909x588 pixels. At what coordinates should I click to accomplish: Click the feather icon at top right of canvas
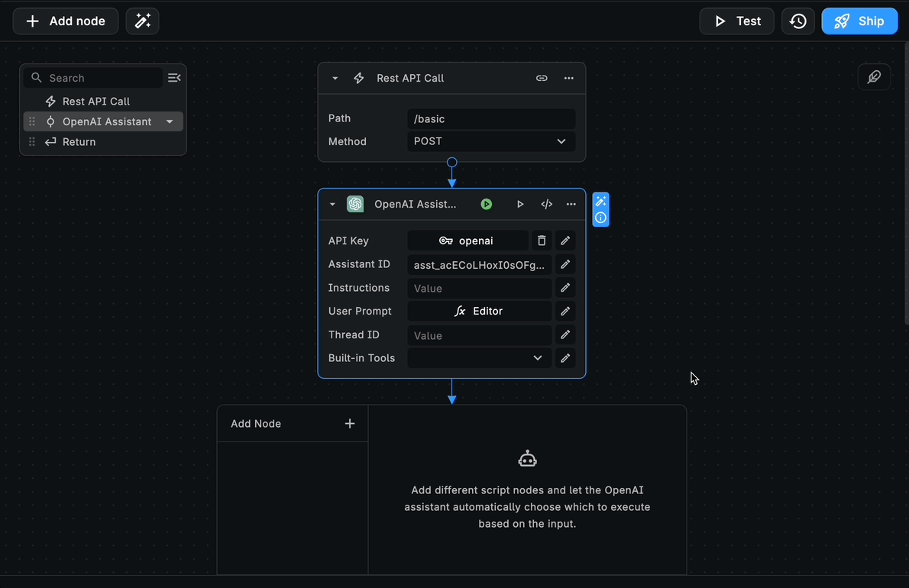pyautogui.click(x=874, y=77)
